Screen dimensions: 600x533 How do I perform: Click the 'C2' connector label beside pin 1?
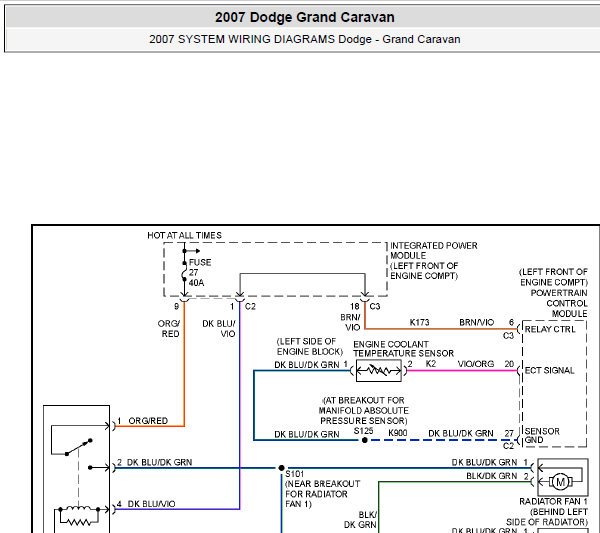250,306
